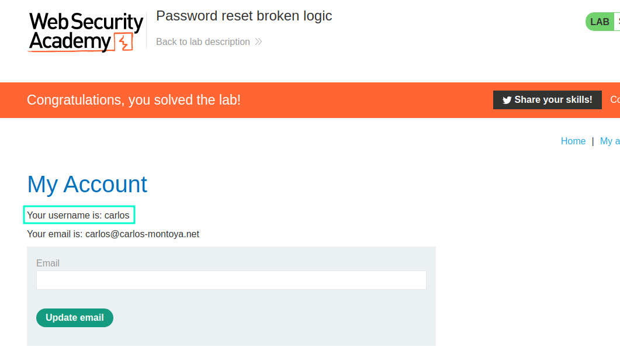Click the Email field label

coord(48,264)
